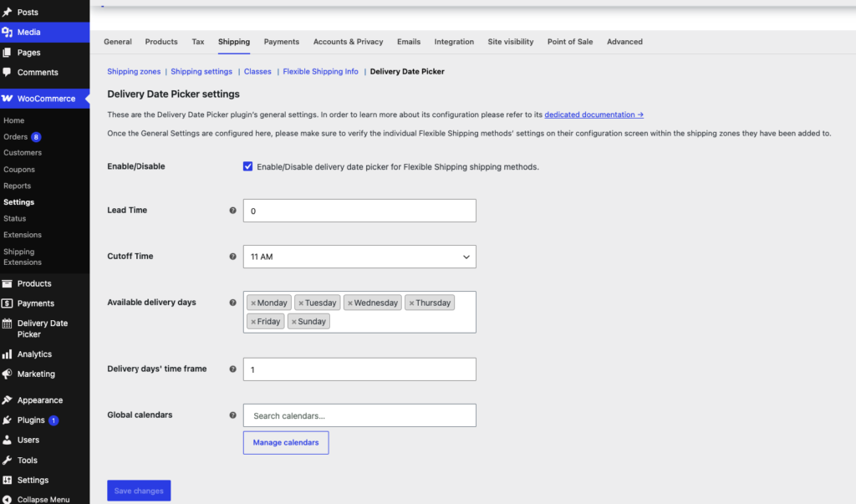Remove Tuesday from available delivery days
Screen dimensions: 856x504
[301, 303]
